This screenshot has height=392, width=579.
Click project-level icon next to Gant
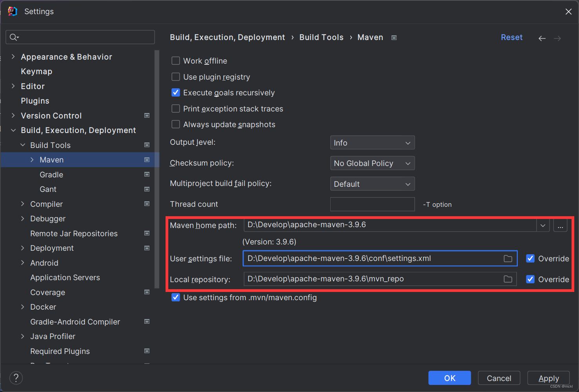(147, 189)
